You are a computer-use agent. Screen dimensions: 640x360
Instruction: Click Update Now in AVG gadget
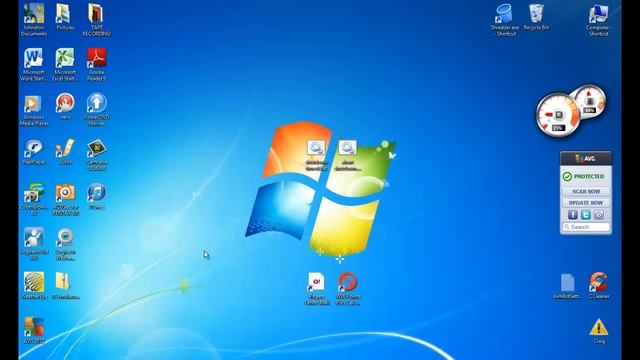(586, 203)
